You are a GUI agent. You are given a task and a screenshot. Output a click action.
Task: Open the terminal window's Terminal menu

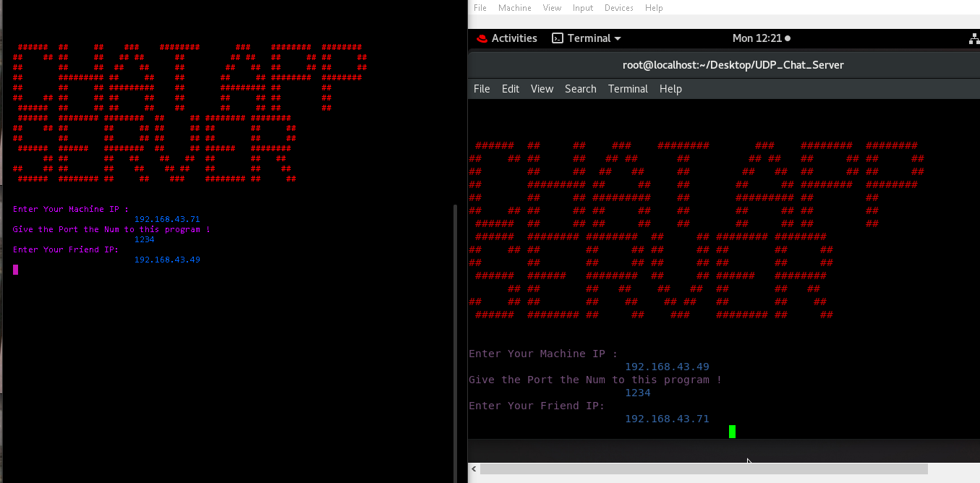pos(628,89)
